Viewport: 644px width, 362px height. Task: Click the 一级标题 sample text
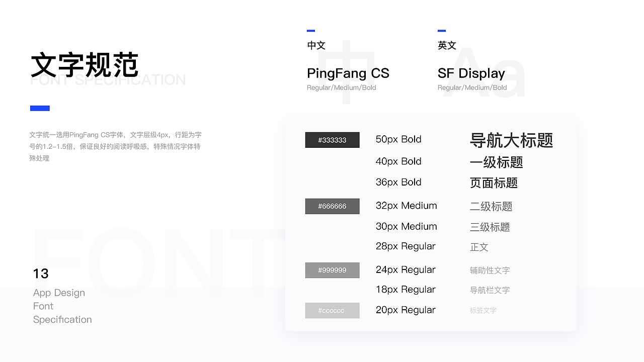point(497,162)
